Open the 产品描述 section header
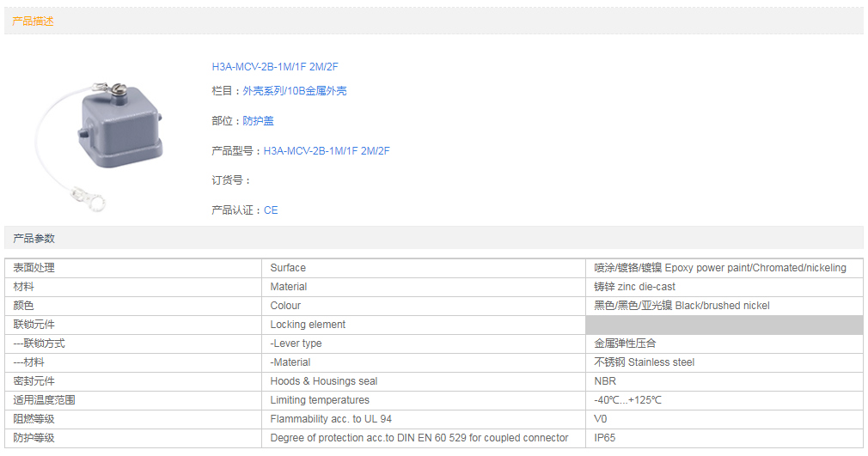The width and height of the screenshot is (868, 456). click(33, 21)
